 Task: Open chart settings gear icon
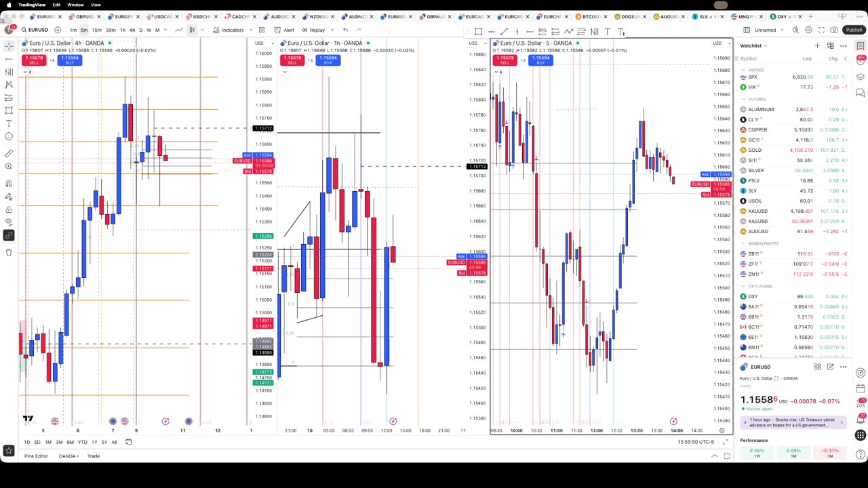coord(808,30)
